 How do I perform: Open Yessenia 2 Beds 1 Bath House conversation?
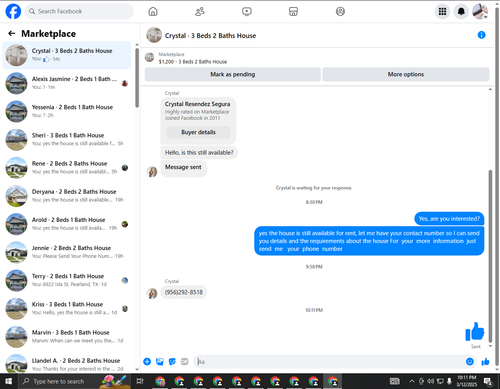(67, 111)
